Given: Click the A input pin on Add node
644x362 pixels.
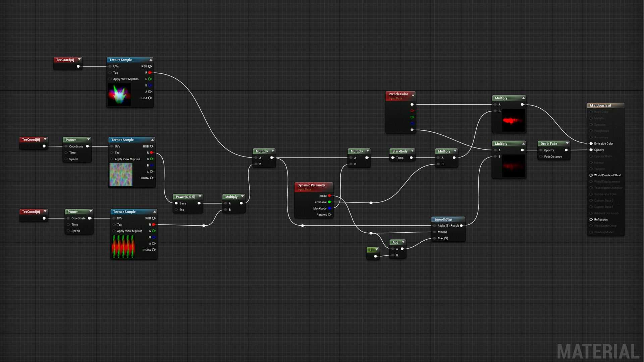Looking at the screenshot, I should (x=393, y=249).
